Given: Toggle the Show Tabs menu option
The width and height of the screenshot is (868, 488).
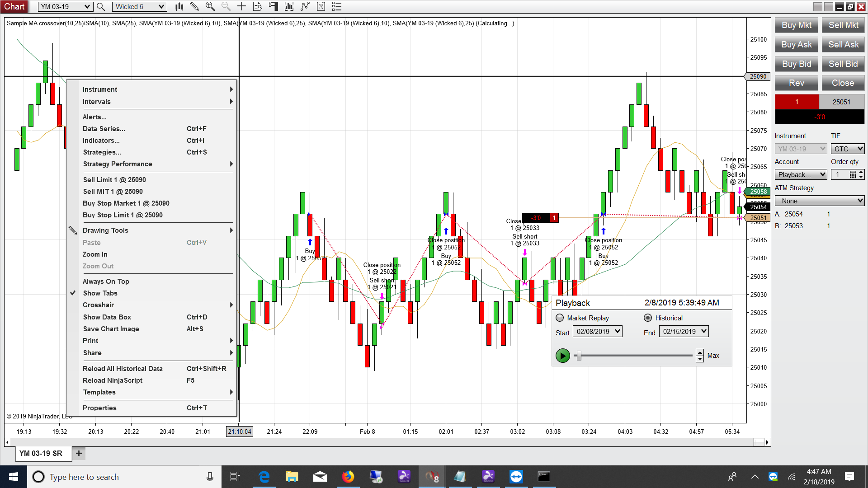Looking at the screenshot, I should (100, 293).
